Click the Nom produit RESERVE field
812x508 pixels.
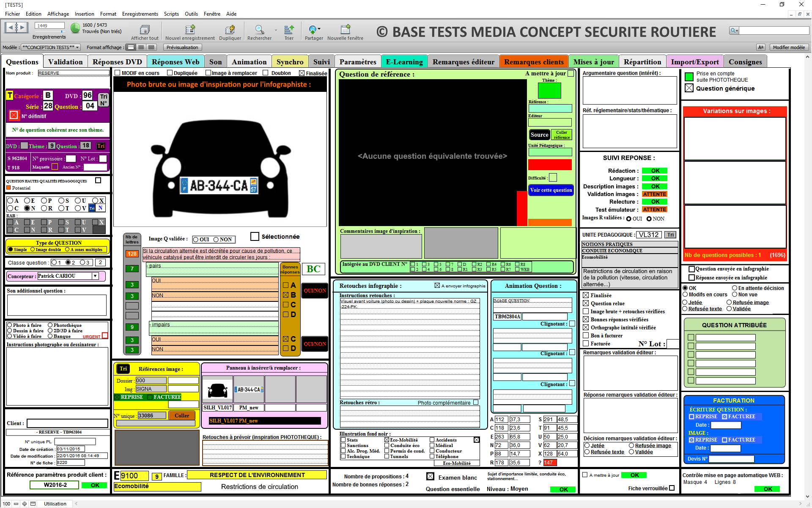[x=74, y=73]
